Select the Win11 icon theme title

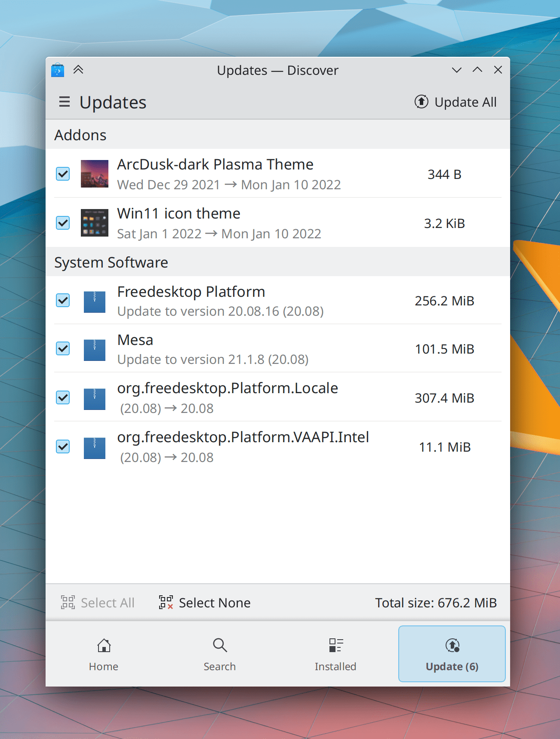tap(178, 213)
